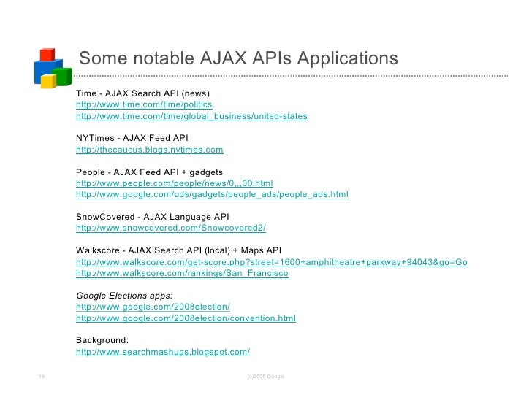The width and height of the screenshot is (532, 411).
Task: Open the people.com news link
Action: tap(175, 183)
